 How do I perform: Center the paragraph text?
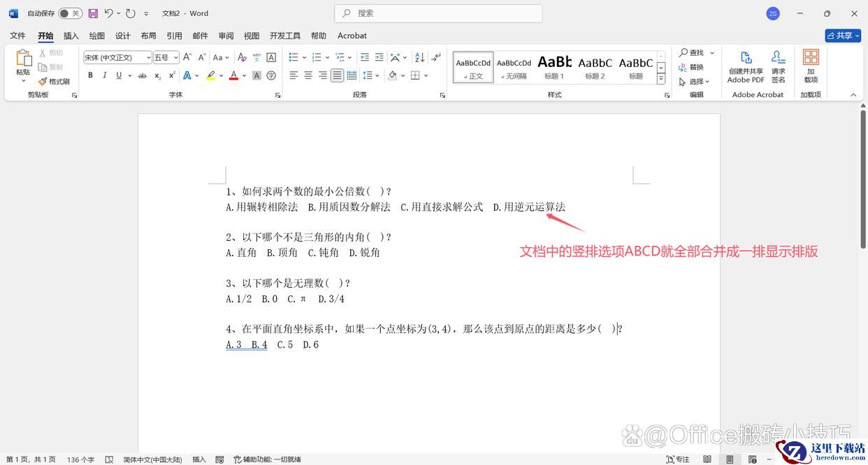[308, 75]
